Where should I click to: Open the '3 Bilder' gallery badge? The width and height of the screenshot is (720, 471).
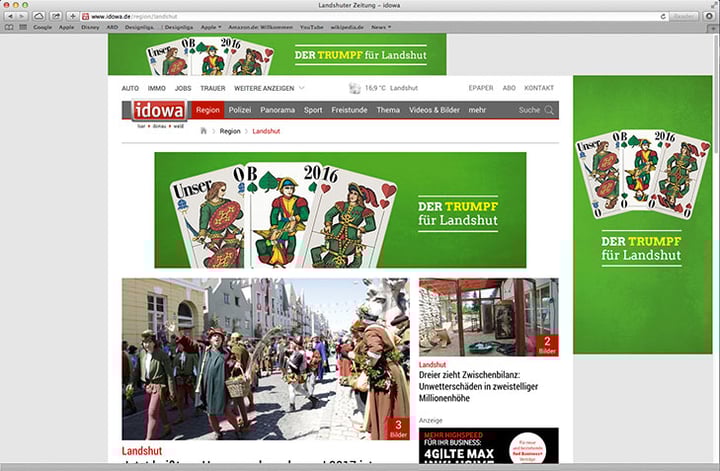tap(398, 428)
